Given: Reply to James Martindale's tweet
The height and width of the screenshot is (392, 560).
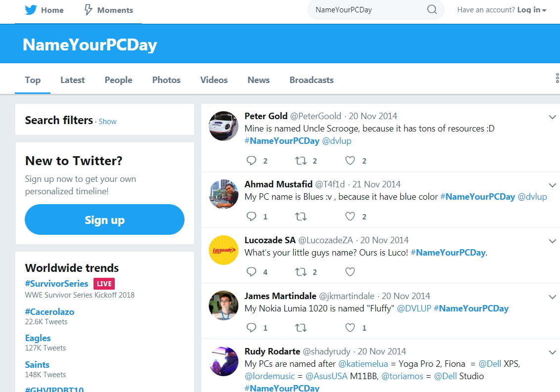Looking at the screenshot, I should point(251,328).
